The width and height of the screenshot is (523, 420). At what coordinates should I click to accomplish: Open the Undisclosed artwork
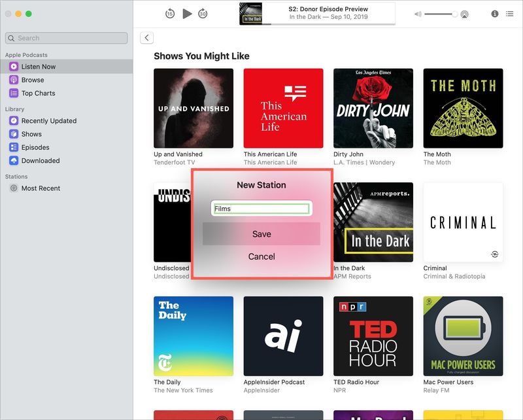172,222
